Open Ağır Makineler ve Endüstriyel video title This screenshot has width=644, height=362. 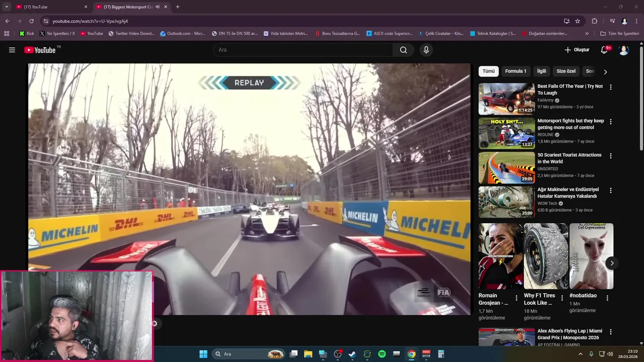click(x=568, y=193)
